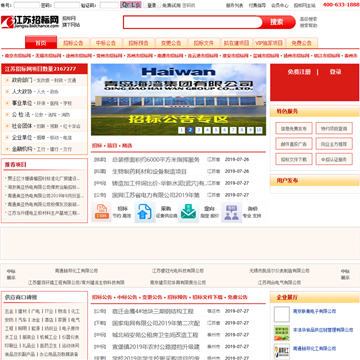Click the star icon beside 社会团体
The width and height of the screenshot is (360, 360).
click(7, 126)
